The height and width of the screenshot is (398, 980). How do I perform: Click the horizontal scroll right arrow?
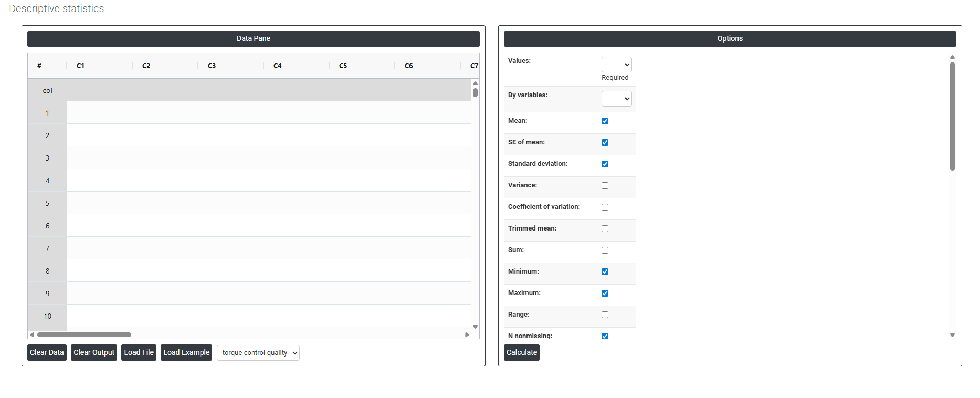467,334
